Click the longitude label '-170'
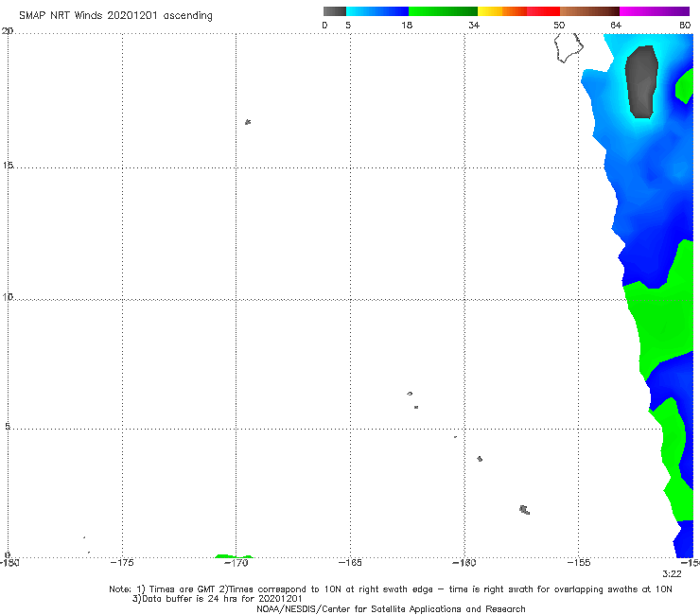 pos(236,563)
